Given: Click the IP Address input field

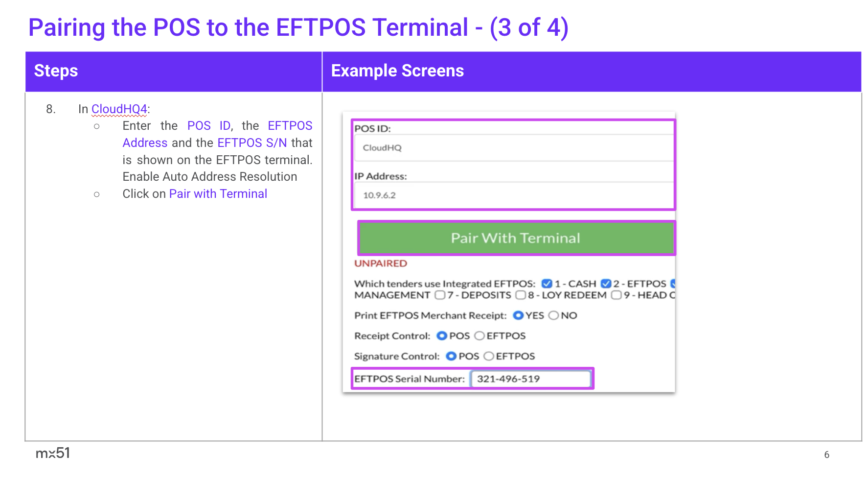Looking at the screenshot, I should [514, 195].
